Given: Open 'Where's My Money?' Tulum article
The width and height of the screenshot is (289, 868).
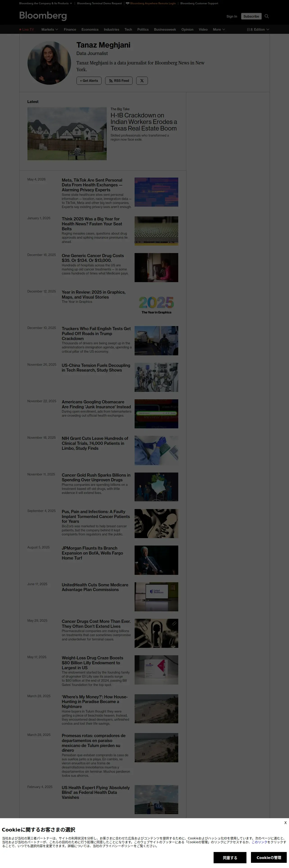Looking at the screenshot, I should [x=95, y=701].
